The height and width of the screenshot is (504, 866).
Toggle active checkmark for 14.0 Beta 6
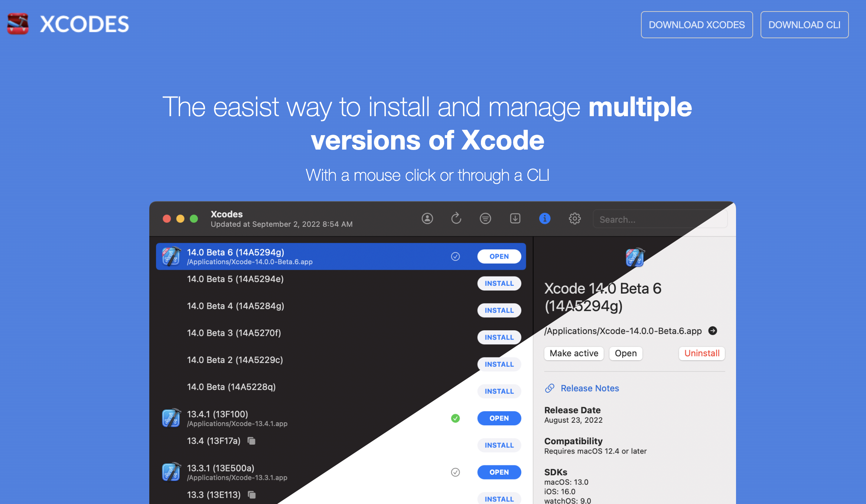point(455,256)
